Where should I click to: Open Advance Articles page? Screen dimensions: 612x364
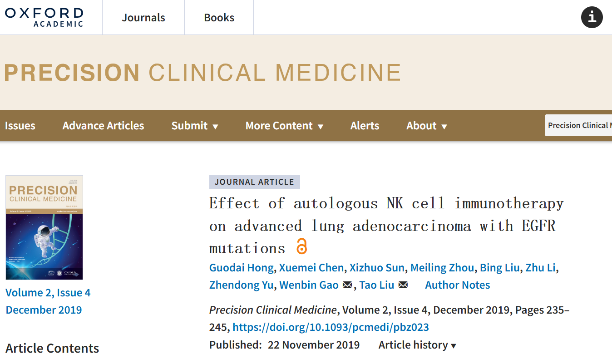coord(103,126)
